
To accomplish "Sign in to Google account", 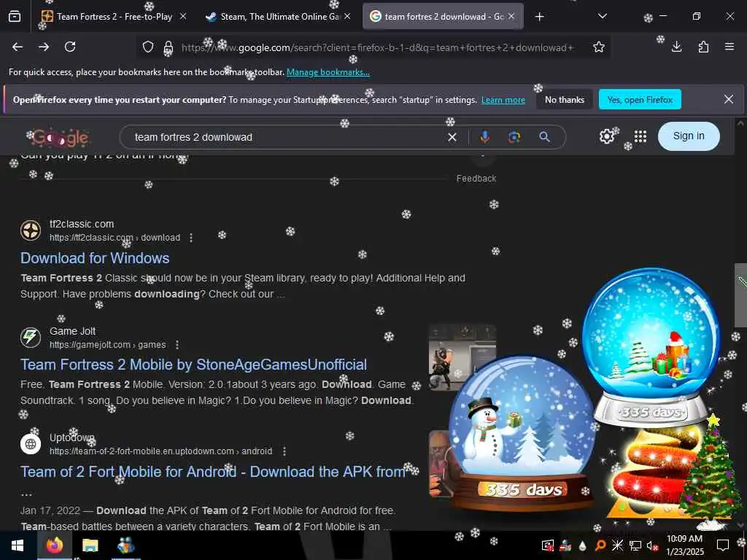I will coord(689,136).
